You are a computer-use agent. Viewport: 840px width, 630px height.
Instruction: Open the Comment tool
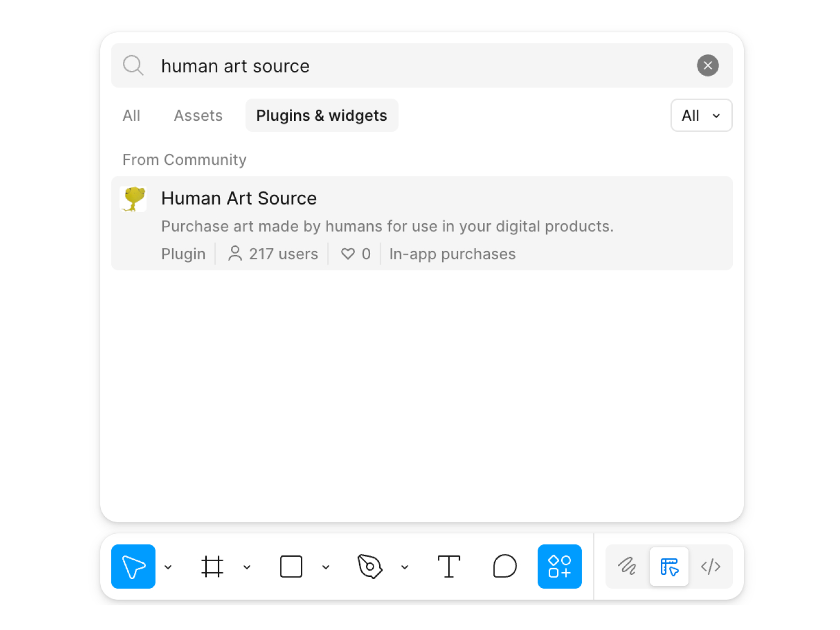[x=505, y=566]
